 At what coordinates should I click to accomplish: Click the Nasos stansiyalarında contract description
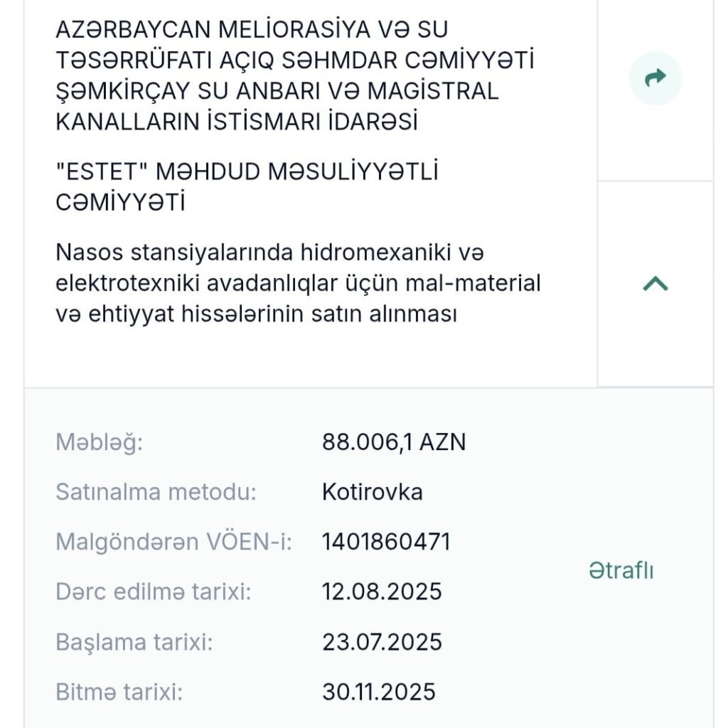[297, 283]
